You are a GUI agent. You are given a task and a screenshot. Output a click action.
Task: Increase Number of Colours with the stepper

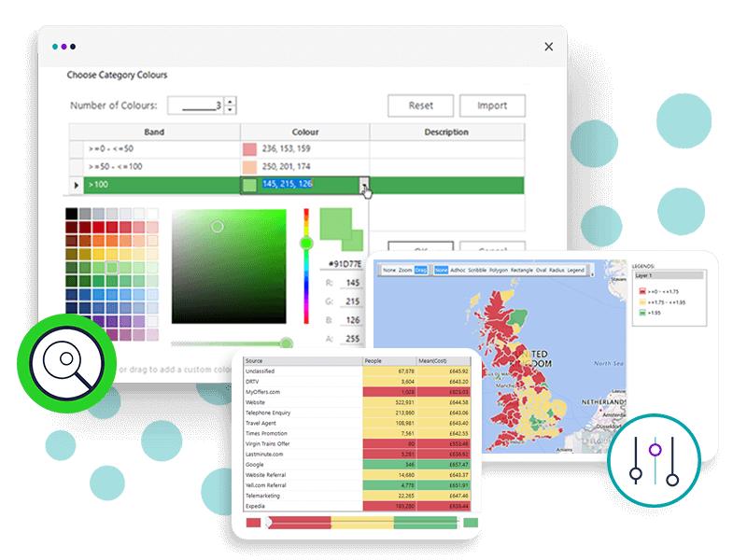click(230, 101)
